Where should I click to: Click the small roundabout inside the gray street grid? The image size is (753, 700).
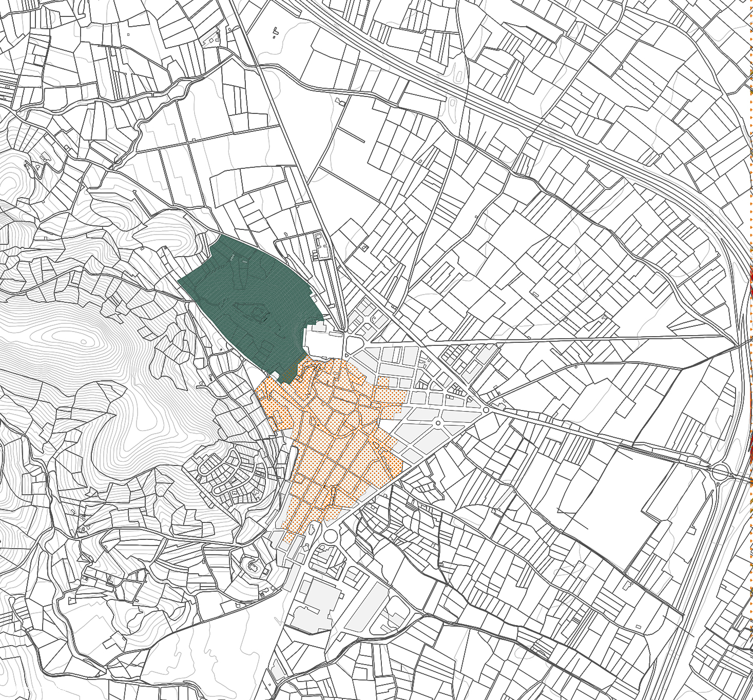[x=438, y=422]
